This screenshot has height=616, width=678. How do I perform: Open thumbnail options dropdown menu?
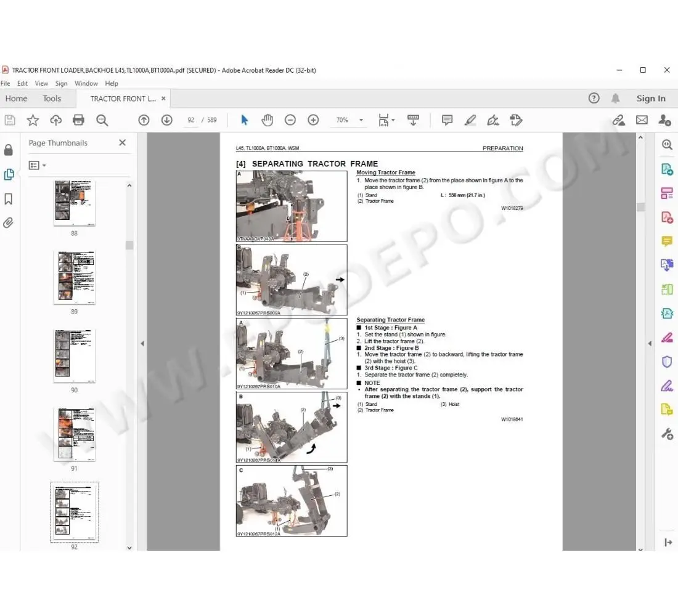[x=37, y=165]
